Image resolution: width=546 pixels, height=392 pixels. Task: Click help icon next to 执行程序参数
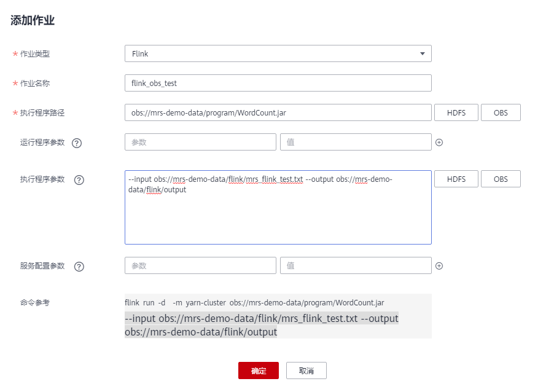[x=79, y=180]
